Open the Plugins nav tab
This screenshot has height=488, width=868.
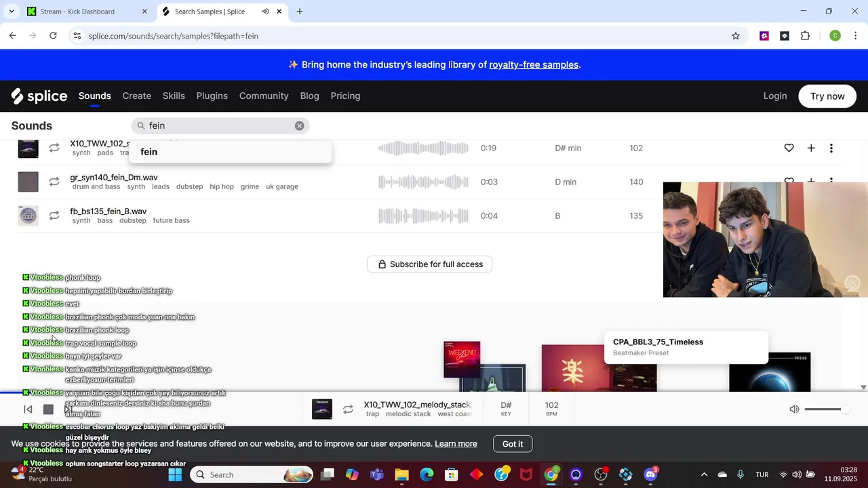[212, 96]
